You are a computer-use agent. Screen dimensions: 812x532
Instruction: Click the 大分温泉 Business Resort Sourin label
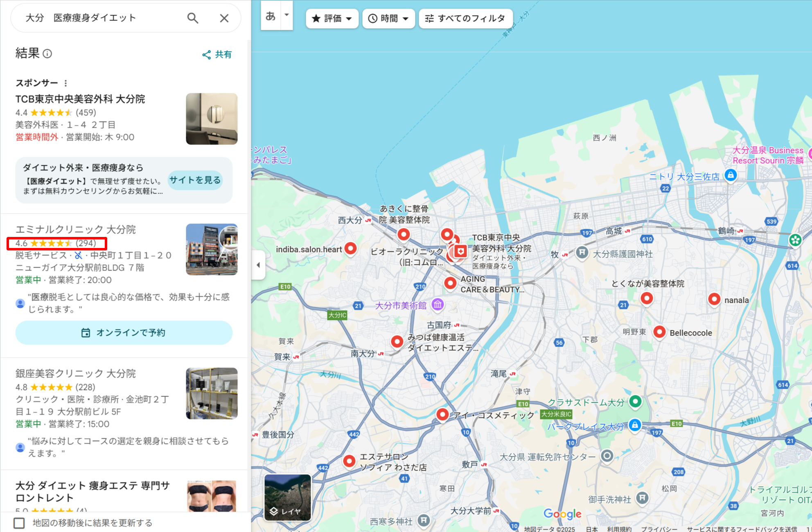(768, 156)
